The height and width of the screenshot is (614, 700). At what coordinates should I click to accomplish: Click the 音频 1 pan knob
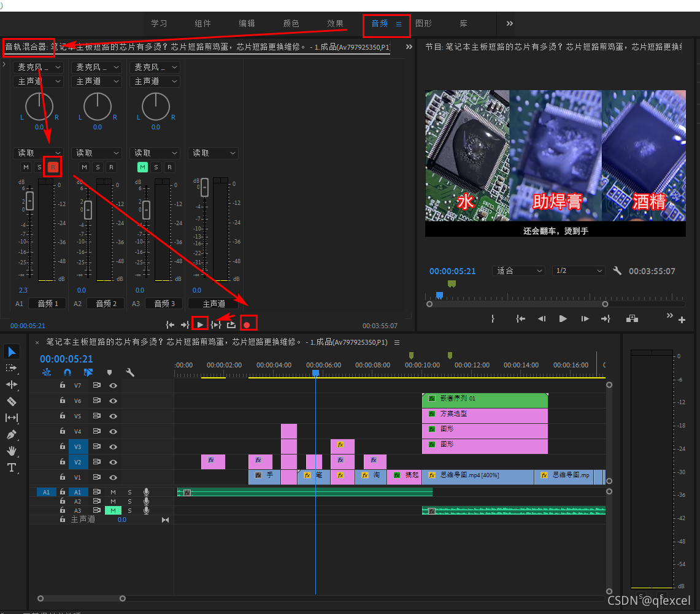click(x=39, y=107)
